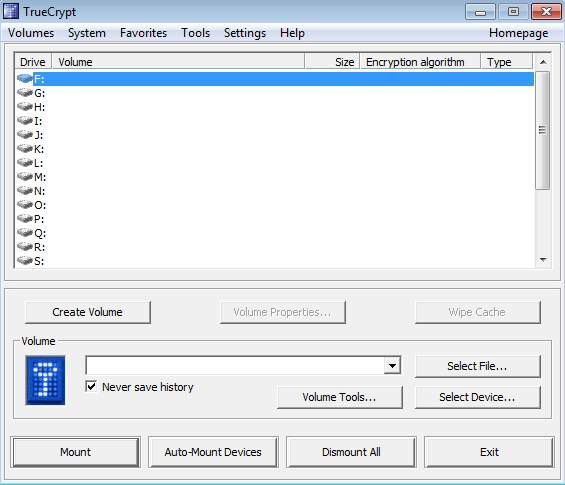Screen dimensions: 565x485
Task: Click inside the volume path text field
Action: click(x=235, y=366)
